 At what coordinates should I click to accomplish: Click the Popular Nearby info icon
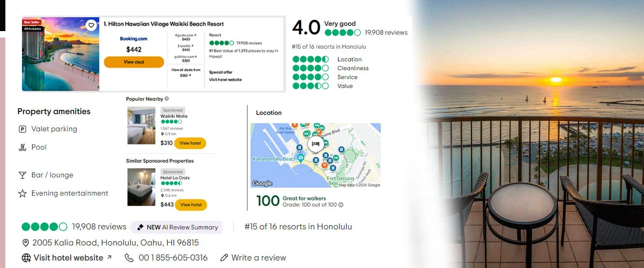coord(167,99)
